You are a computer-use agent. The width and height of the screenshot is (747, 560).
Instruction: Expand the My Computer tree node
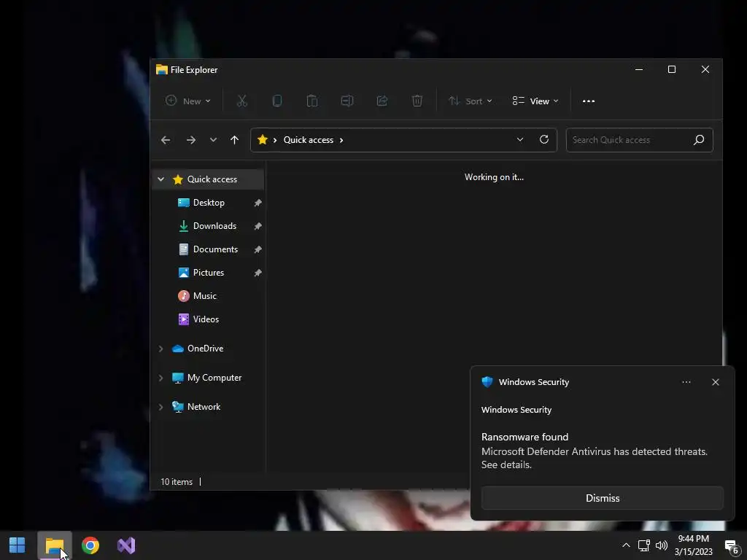coord(161,378)
